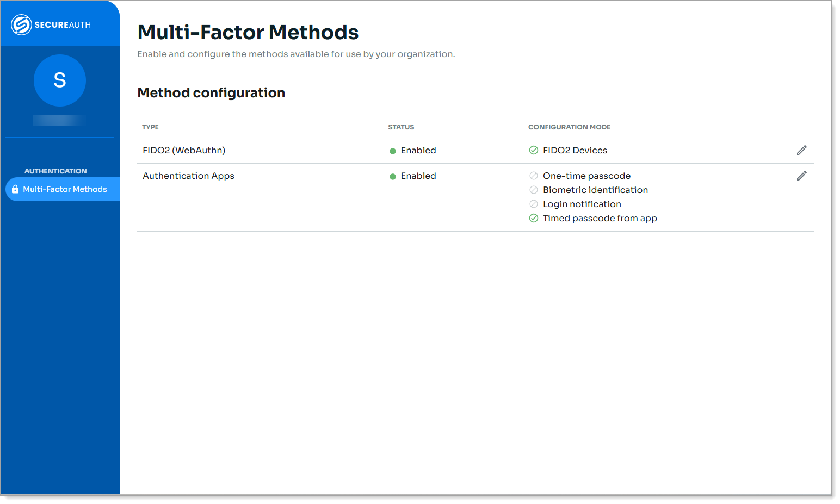
Task: Click the FIDO2 Enabled status dot
Action: click(x=393, y=151)
